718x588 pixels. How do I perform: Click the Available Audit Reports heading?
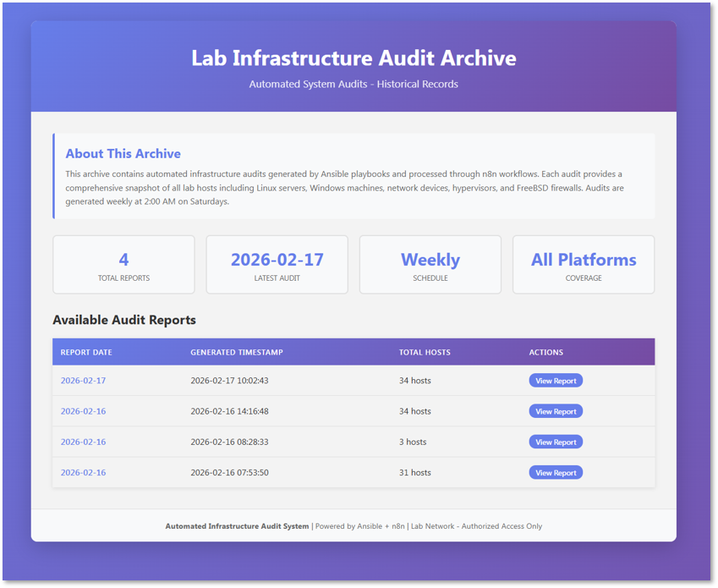click(123, 320)
